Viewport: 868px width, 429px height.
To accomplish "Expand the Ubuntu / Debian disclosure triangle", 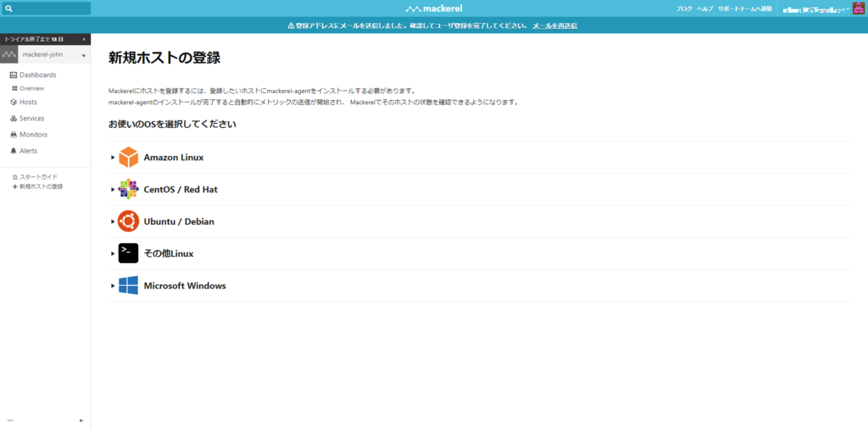I will pos(113,221).
